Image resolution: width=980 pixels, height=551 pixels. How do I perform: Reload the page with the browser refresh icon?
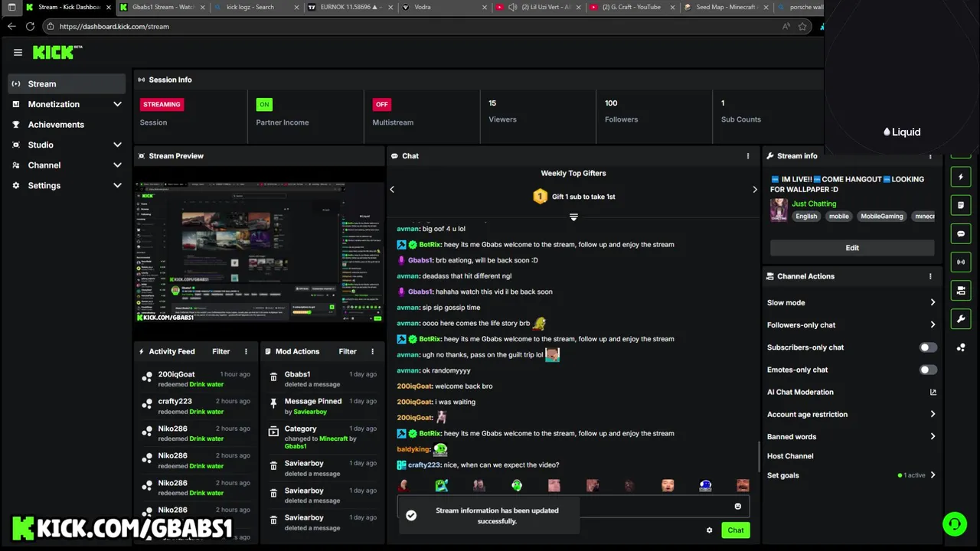[30, 26]
